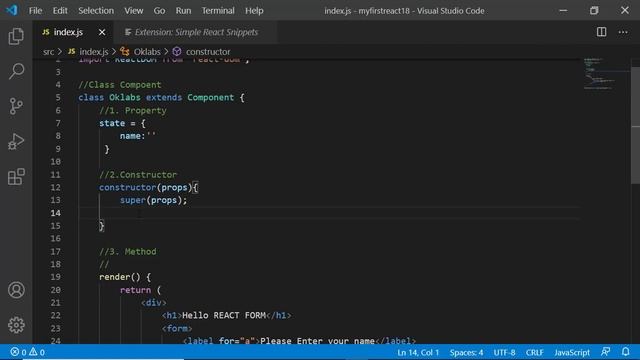This screenshot has height=360, width=640.
Task: Open the Search view
Action: (x=16, y=71)
